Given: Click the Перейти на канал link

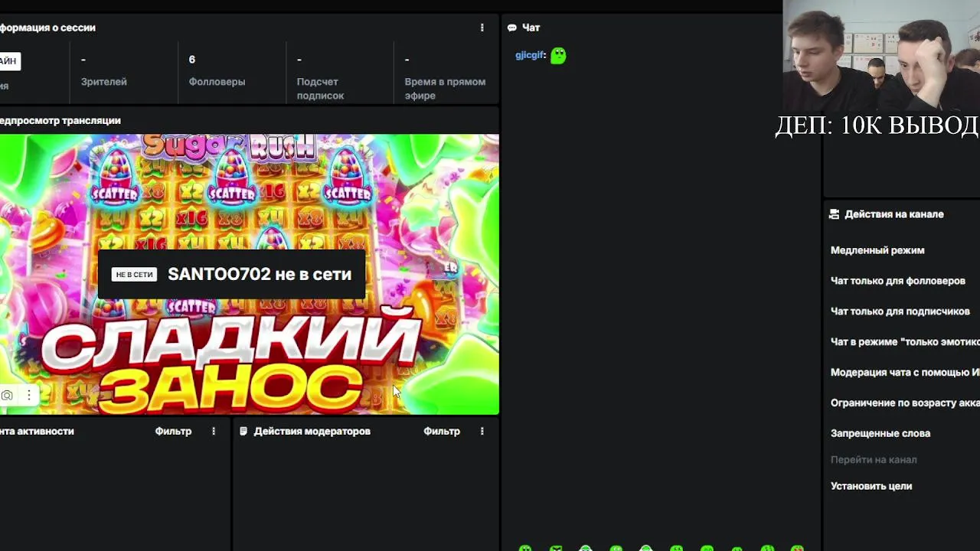Looking at the screenshot, I should [x=874, y=460].
